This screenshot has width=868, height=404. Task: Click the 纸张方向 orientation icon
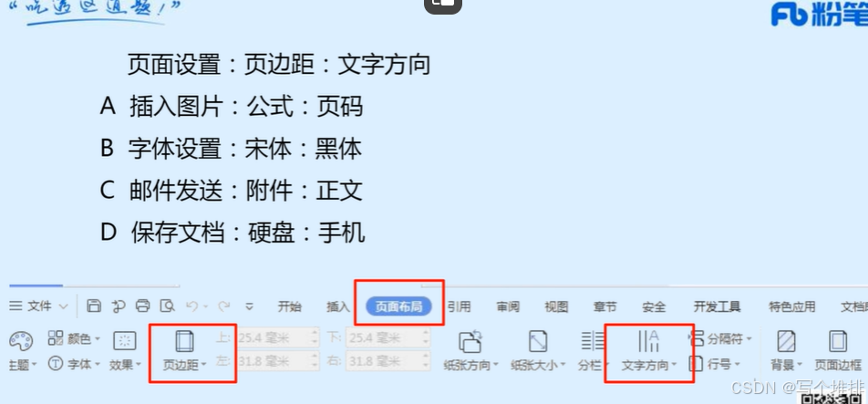[x=470, y=341]
